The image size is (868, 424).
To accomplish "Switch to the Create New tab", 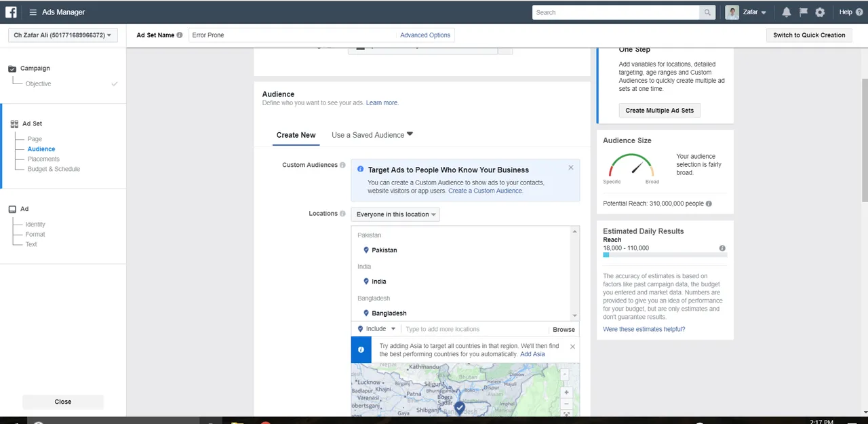I will 296,135.
